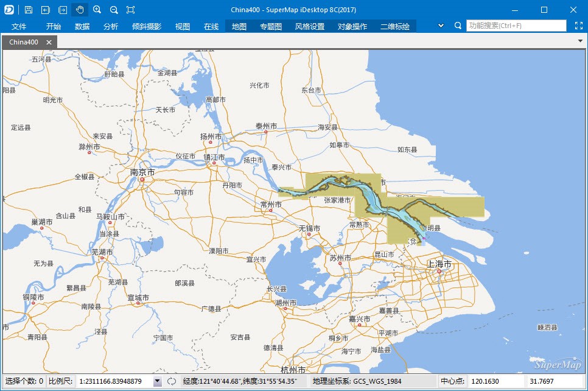Open the 文件 menu
588x391 pixels.
[x=19, y=26]
